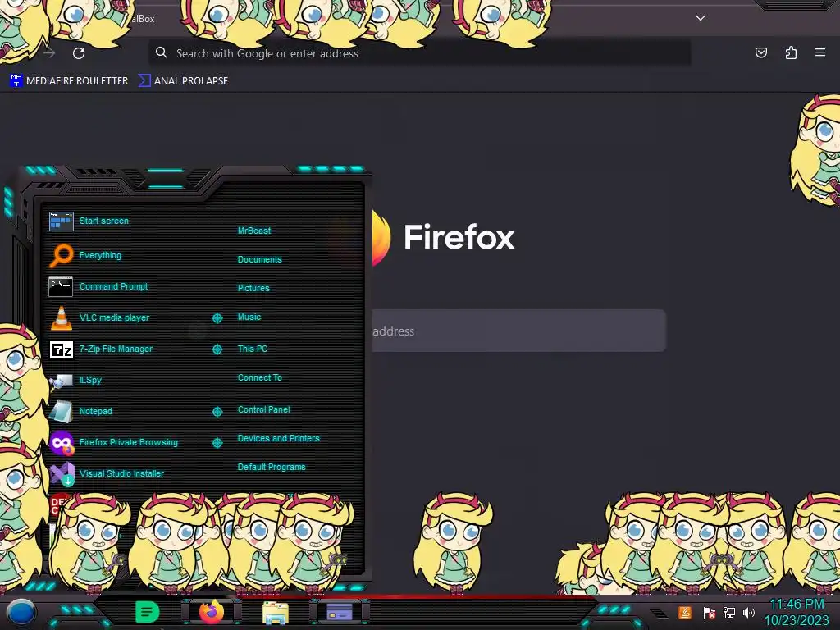Expand Notepad jump list arrow

[217, 412]
